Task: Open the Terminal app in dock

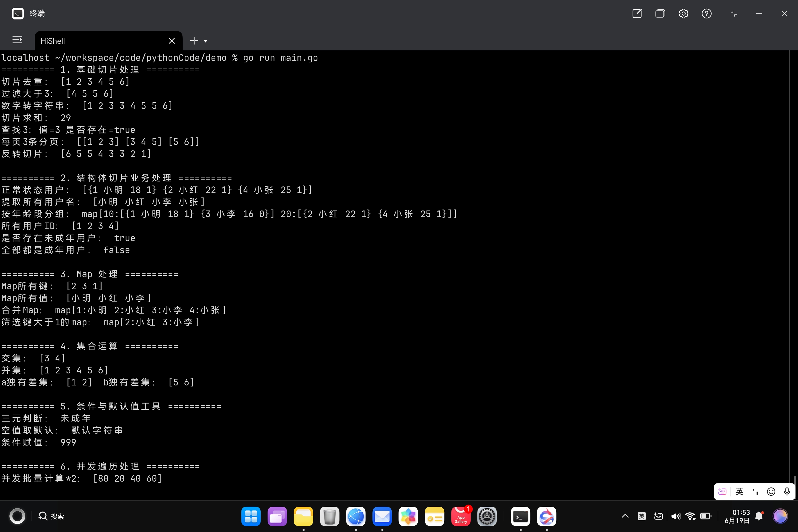Action: (520, 516)
